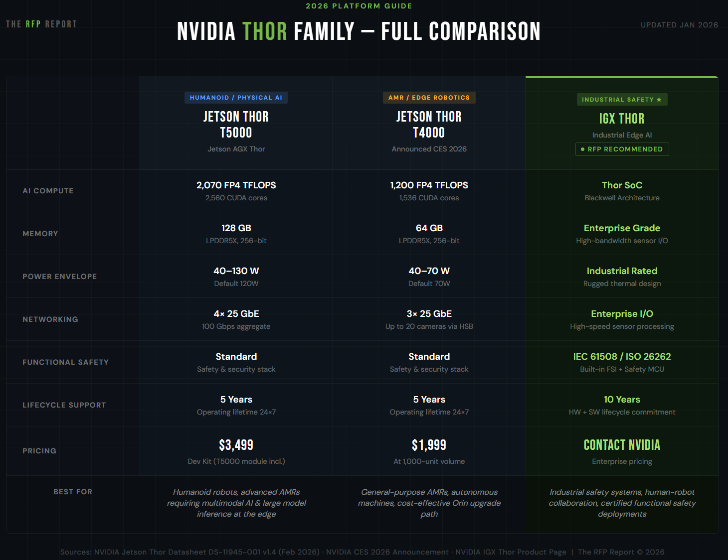Open The RFP Report logo link
The height and width of the screenshot is (560, 728).
[x=41, y=24]
